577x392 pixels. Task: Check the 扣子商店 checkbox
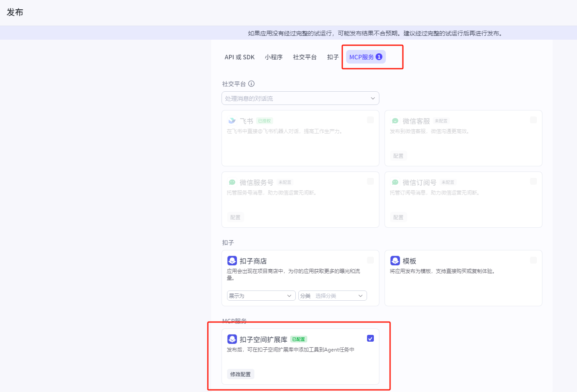click(370, 260)
